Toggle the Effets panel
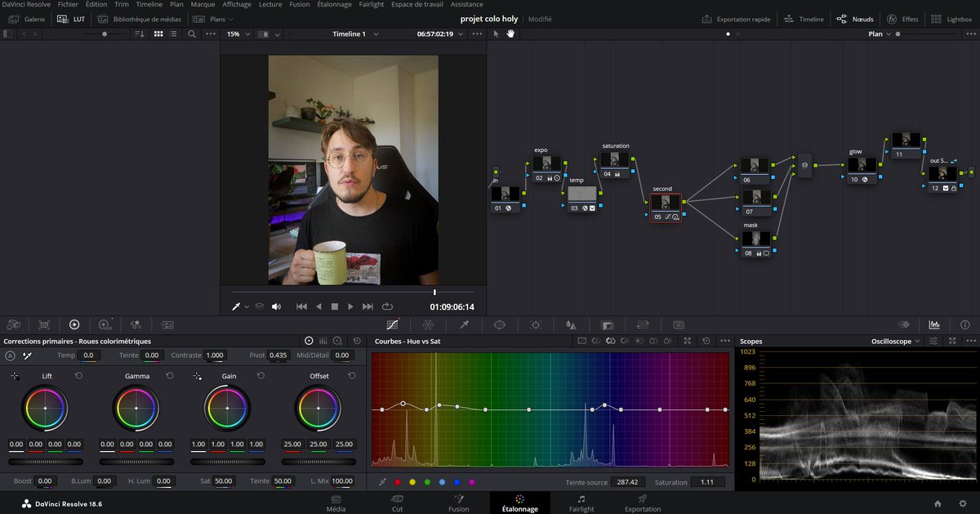Screen dimensions: 980x514 coord(902,18)
